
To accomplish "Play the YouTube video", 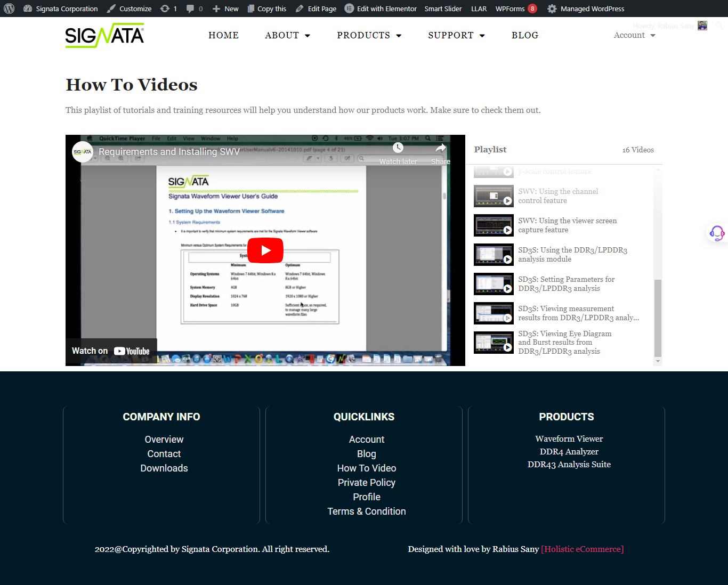I will [x=265, y=250].
